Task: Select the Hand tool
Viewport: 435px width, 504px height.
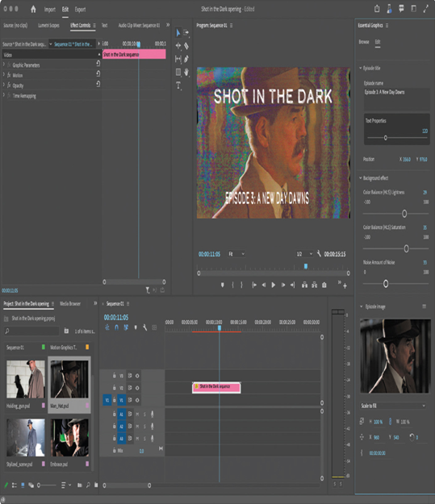Action: 186,72
